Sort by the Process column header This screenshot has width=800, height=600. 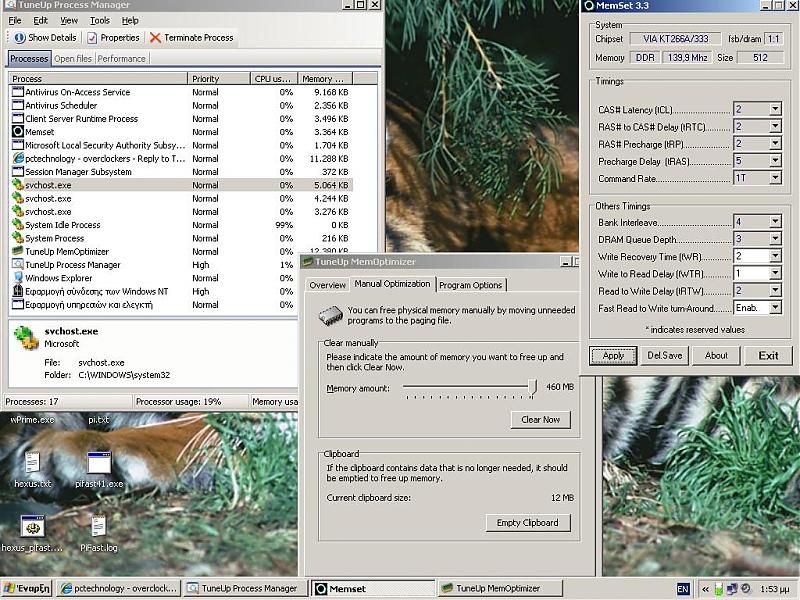[x=98, y=79]
